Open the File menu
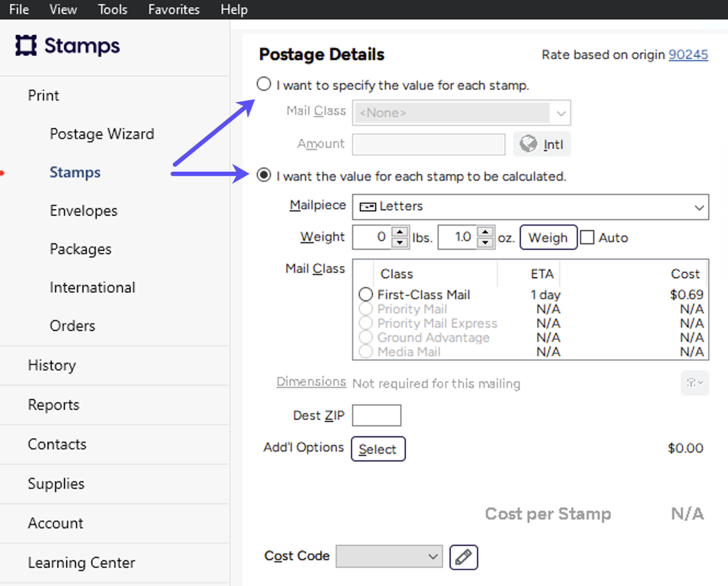Screen dimensions: 728x586 (x=19, y=9)
